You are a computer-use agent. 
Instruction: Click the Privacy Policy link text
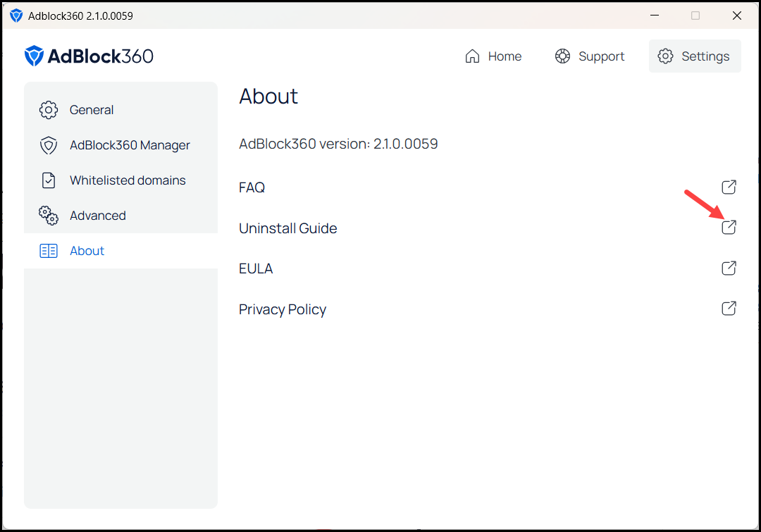coord(283,309)
